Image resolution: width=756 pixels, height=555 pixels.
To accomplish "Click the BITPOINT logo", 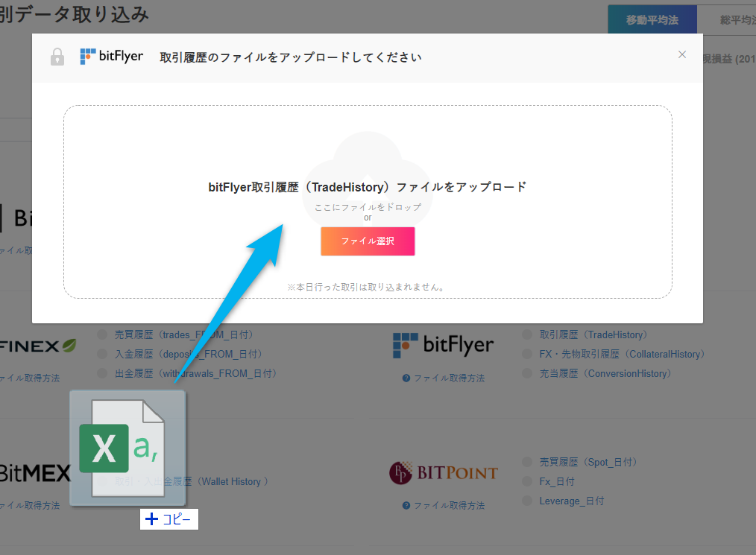I will tap(443, 472).
